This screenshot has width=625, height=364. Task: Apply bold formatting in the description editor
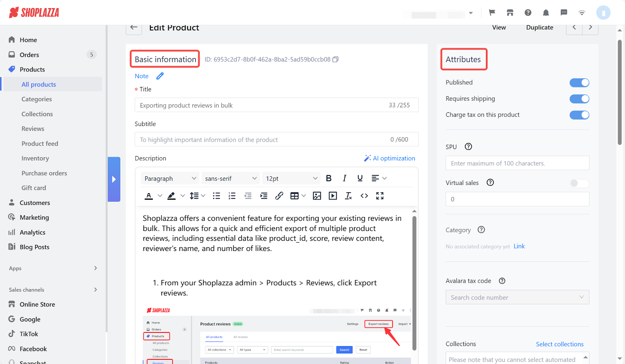point(329,178)
